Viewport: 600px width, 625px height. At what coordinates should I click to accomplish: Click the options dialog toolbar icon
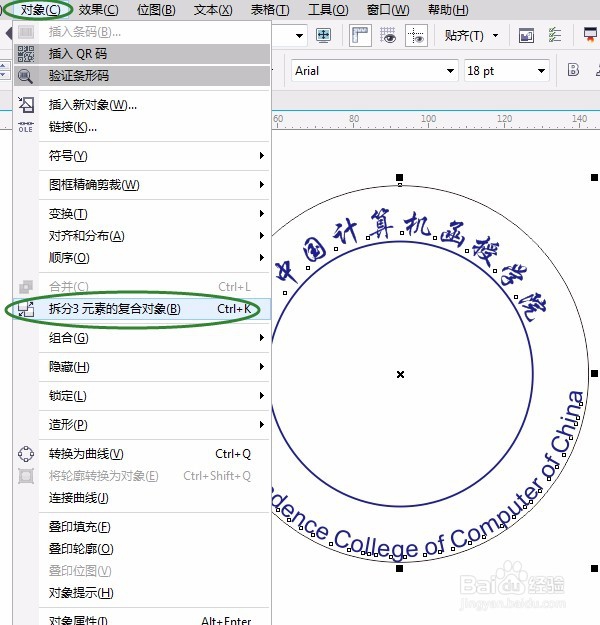(526, 36)
